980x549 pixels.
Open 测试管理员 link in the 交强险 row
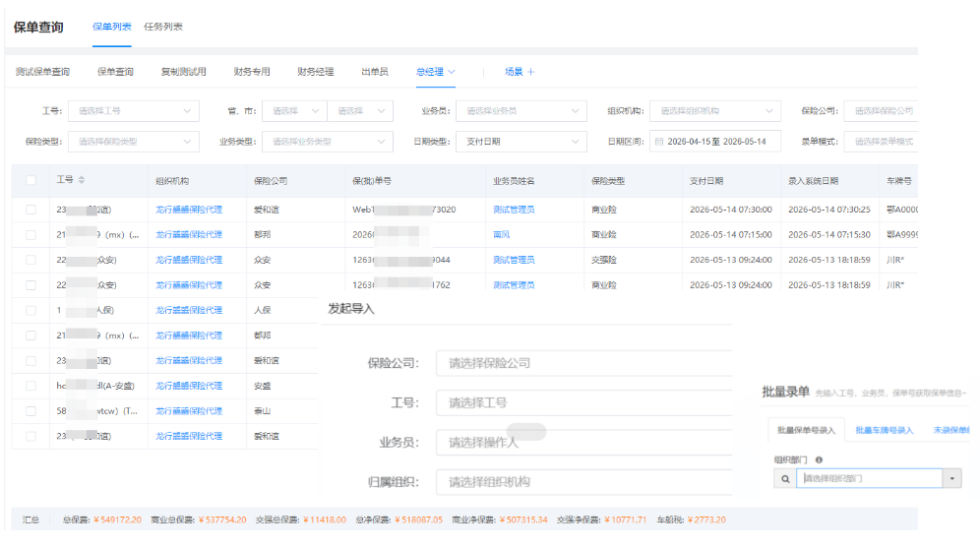click(x=514, y=260)
